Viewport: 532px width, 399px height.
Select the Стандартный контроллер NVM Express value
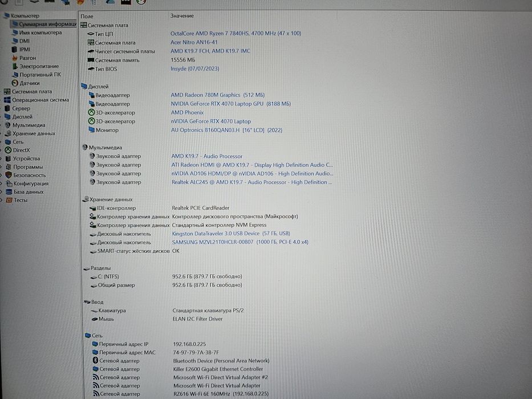point(219,225)
